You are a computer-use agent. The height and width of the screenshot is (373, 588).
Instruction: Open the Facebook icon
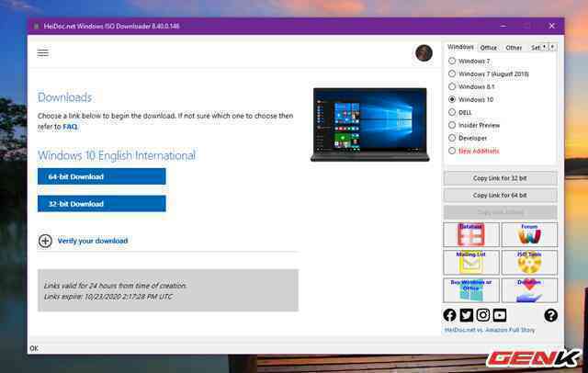449,315
